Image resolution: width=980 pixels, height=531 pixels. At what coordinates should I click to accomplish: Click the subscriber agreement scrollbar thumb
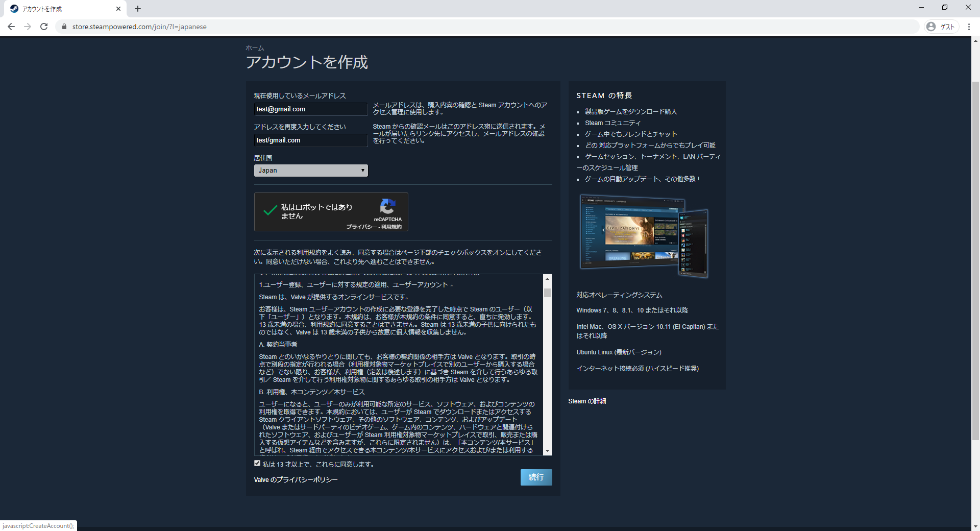(x=548, y=293)
